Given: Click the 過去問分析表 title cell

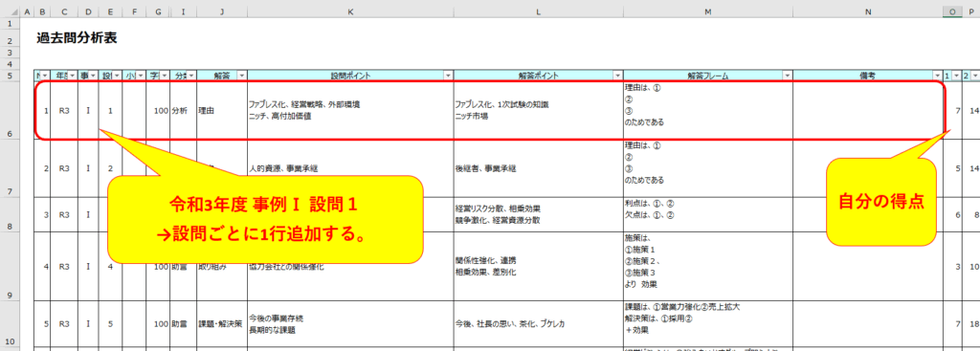Looking at the screenshot, I should click(x=77, y=38).
